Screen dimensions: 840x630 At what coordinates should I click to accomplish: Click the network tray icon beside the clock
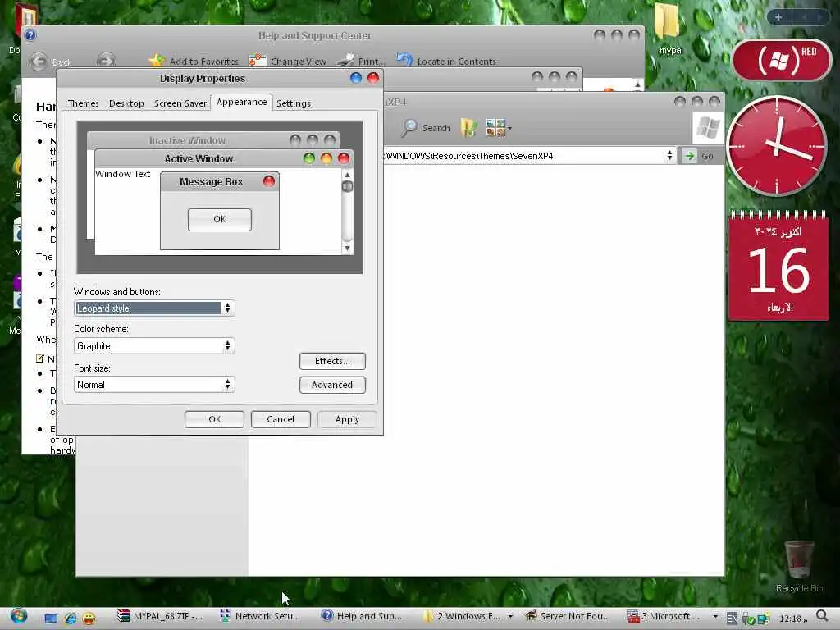pos(764,619)
